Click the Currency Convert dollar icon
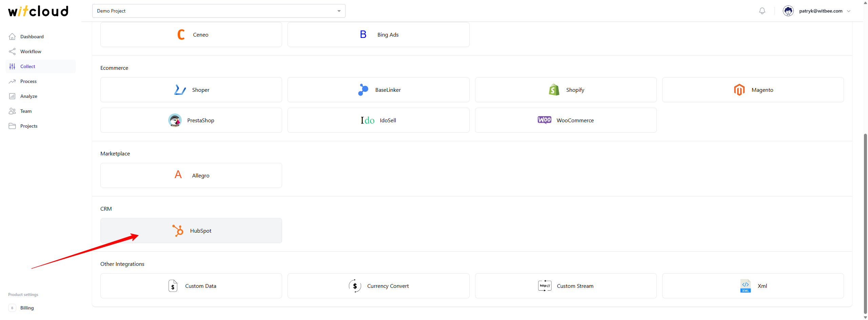The height and width of the screenshot is (320, 868). click(355, 286)
